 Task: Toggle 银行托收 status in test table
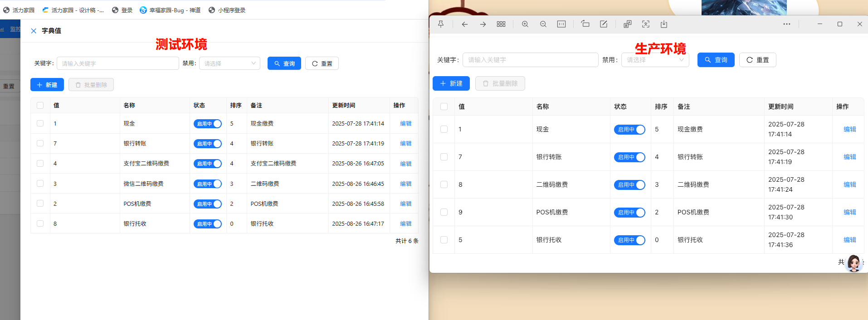(x=208, y=224)
